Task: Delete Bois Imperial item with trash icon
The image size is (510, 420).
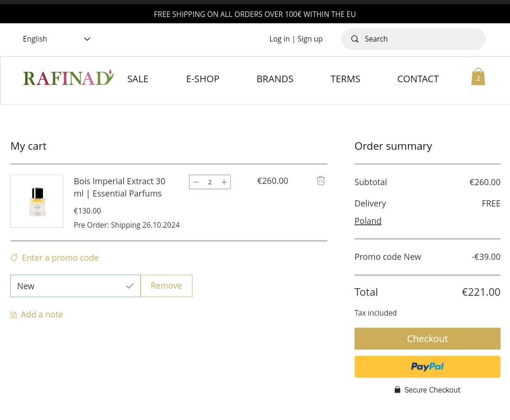Action: click(x=321, y=180)
